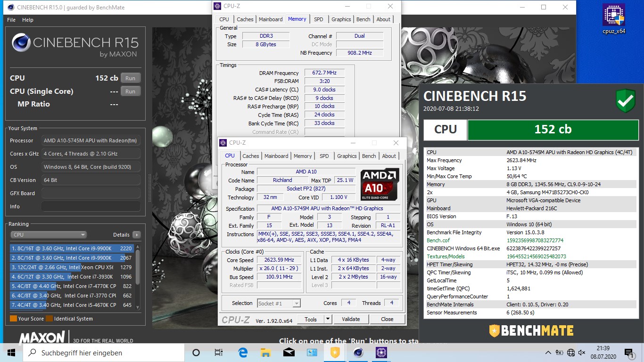Run the CPU Single Core benchmark
The height and width of the screenshot is (362, 644).
[x=131, y=91]
